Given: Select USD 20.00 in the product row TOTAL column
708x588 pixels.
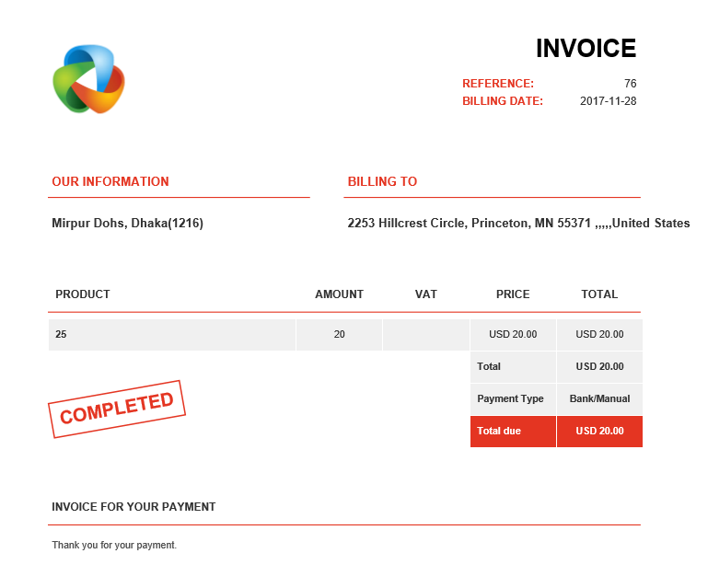Looking at the screenshot, I should pyautogui.click(x=599, y=335).
